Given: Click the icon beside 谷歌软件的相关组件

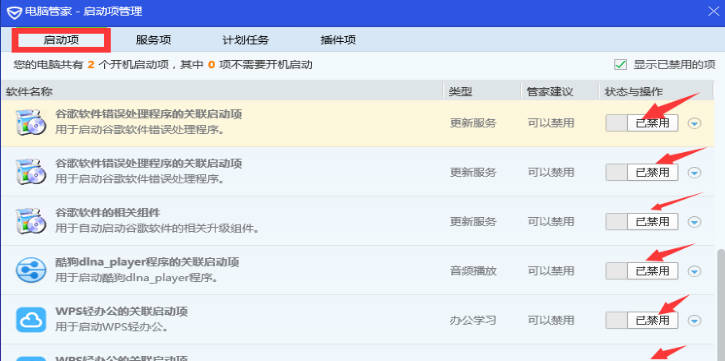Looking at the screenshot, I should (x=31, y=221).
